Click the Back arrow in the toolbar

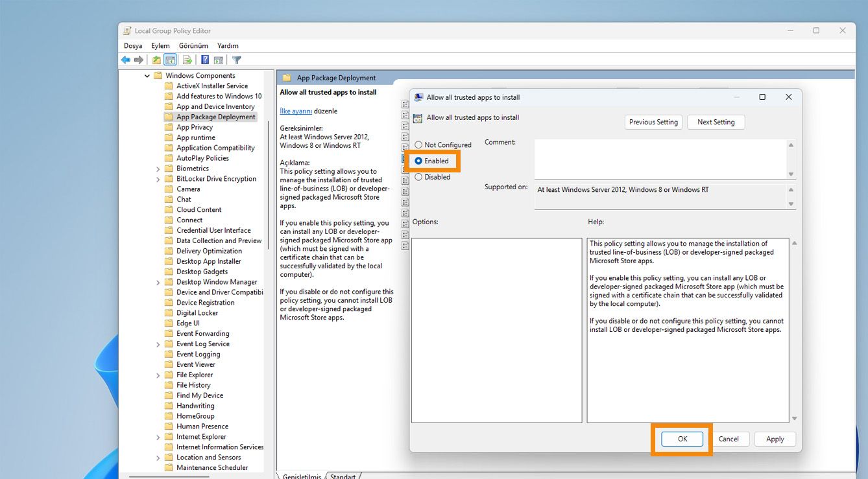point(126,60)
